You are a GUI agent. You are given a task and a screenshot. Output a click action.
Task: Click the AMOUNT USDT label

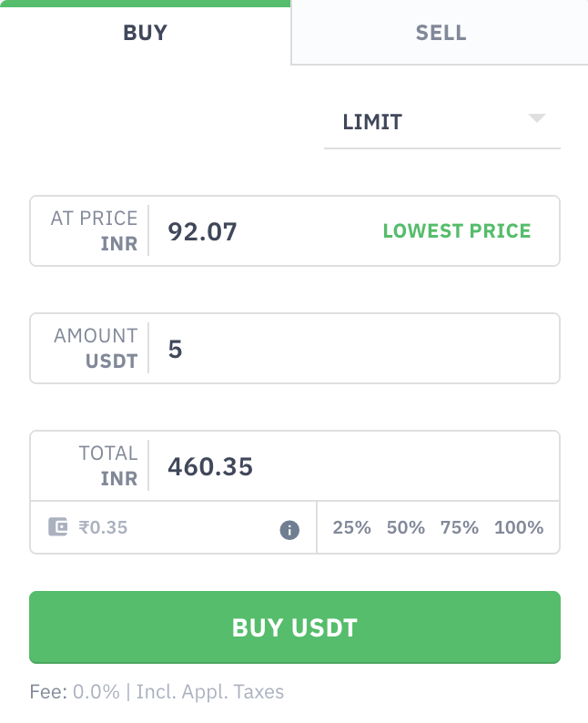point(96,349)
